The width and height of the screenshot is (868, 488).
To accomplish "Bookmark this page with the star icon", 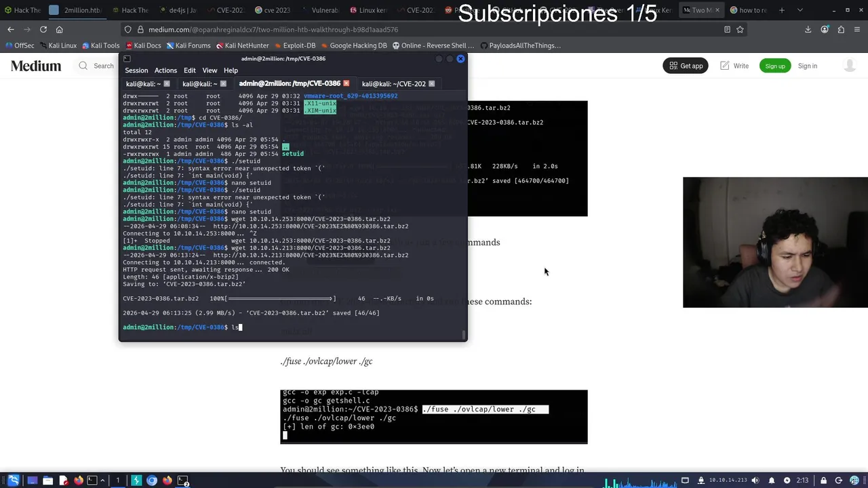I will click(740, 29).
